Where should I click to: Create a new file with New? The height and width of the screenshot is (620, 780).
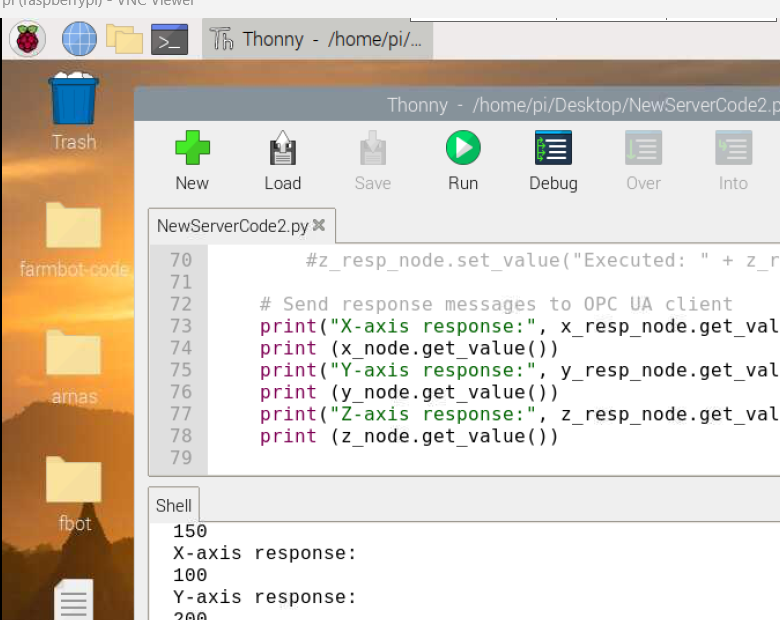click(x=192, y=161)
